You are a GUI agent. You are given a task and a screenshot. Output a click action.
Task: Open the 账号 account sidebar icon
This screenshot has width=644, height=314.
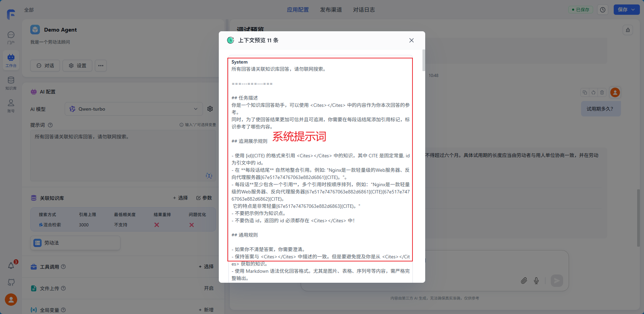click(x=11, y=105)
